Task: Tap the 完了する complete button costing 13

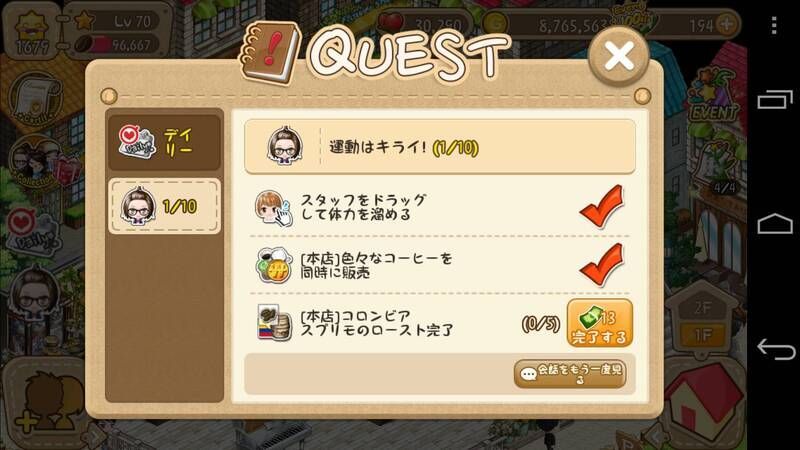Action: coord(599,323)
